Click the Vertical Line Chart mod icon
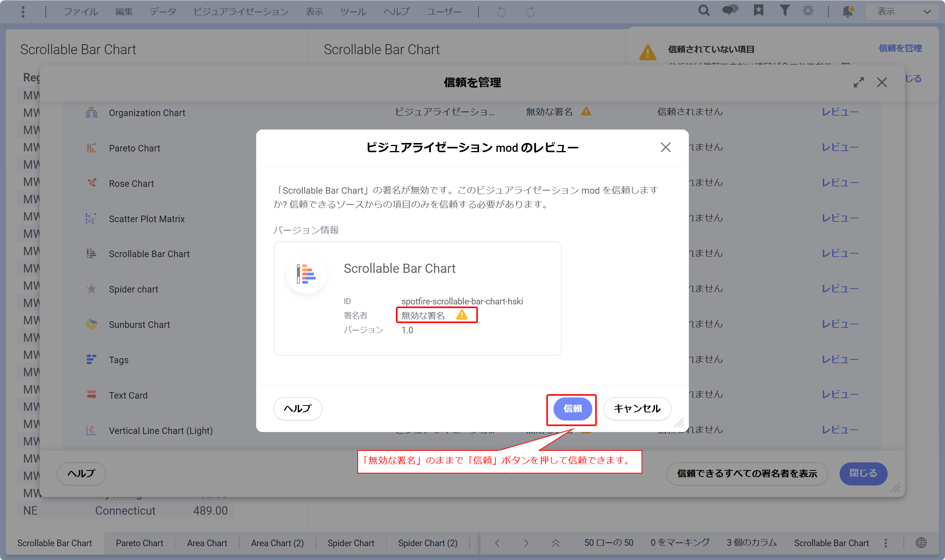The image size is (945, 560). (x=91, y=430)
